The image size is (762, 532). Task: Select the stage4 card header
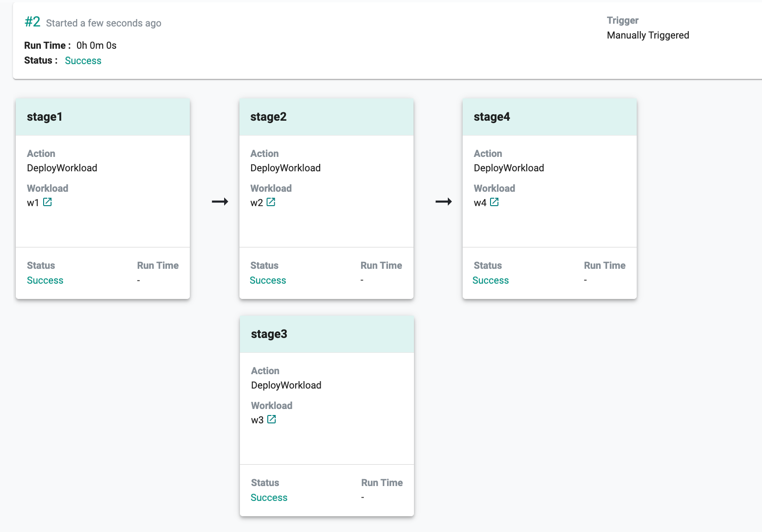point(549,117)
